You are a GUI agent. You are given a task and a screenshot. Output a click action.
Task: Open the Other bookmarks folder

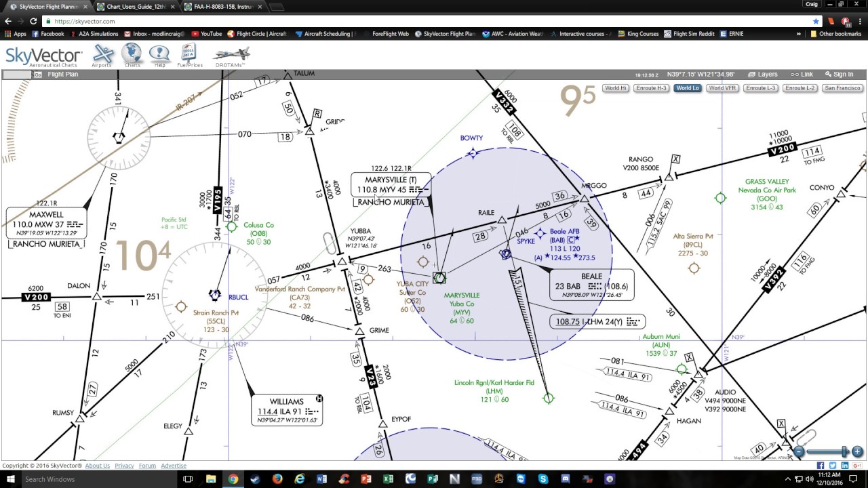(x=835, y=34)
